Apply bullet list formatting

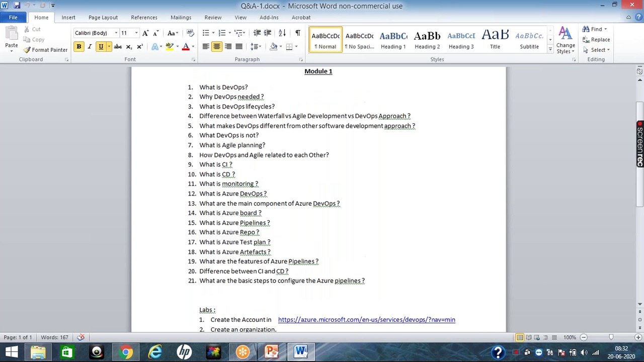pyautogui.click(x=205, y=33)
